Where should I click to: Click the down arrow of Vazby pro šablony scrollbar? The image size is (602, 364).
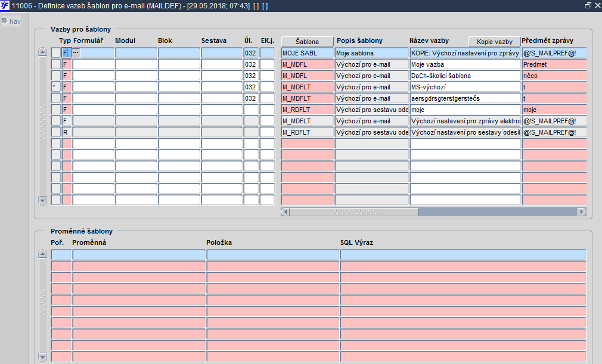[x=43, y=200]
